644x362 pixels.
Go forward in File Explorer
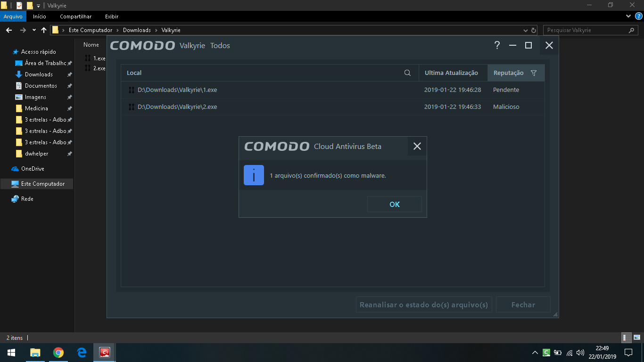coord(23,30)
